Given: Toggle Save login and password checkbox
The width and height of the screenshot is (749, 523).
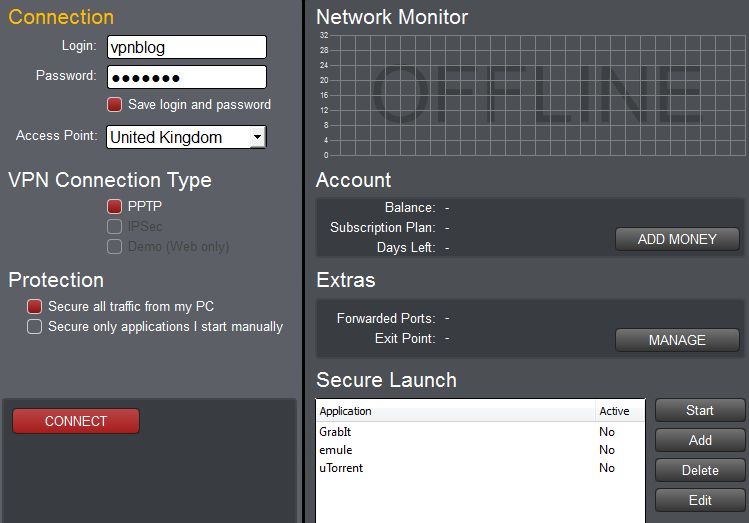Looking at the screenshot, I should point(115,105).
